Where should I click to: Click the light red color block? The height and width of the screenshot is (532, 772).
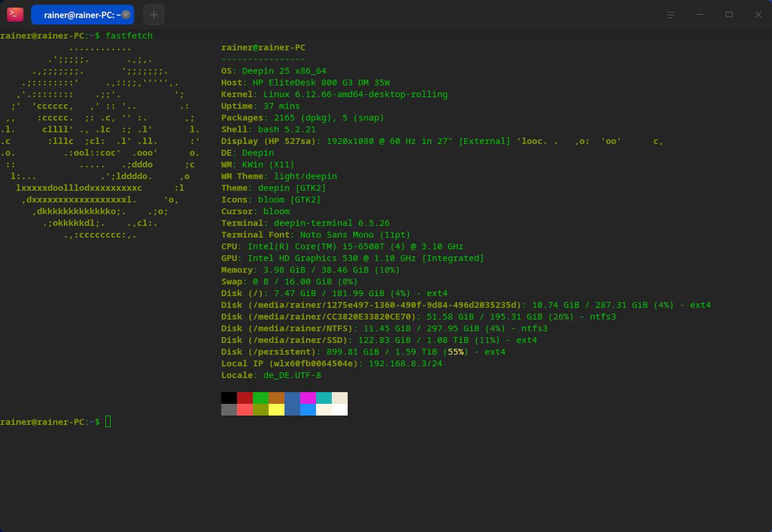coord(245,410)
